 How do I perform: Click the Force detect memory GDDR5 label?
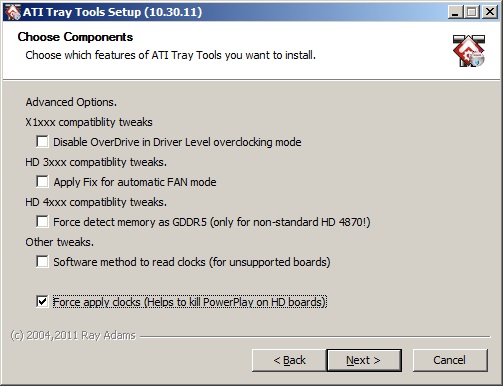212,222
